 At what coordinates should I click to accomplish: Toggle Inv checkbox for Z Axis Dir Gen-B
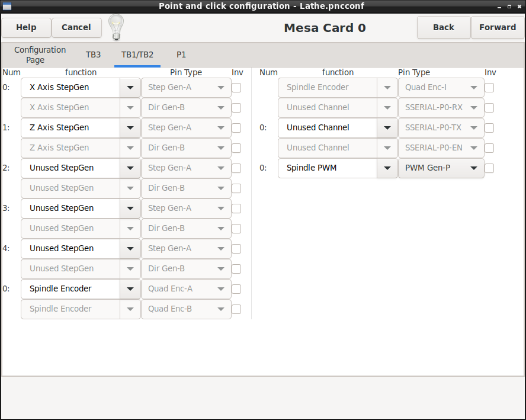[x=236, y=148]
